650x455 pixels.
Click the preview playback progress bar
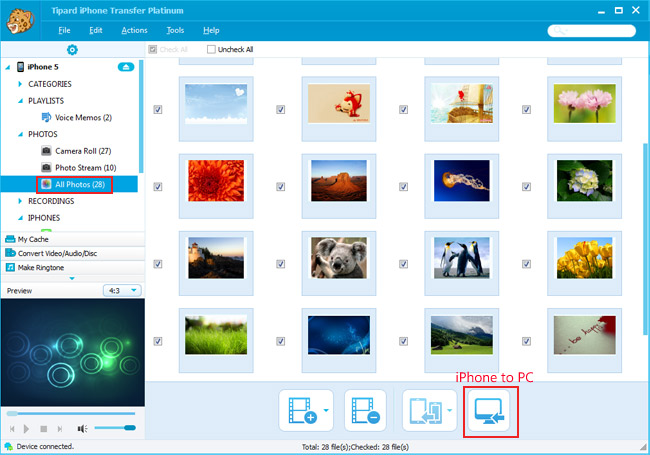click(x=71, y=413)
